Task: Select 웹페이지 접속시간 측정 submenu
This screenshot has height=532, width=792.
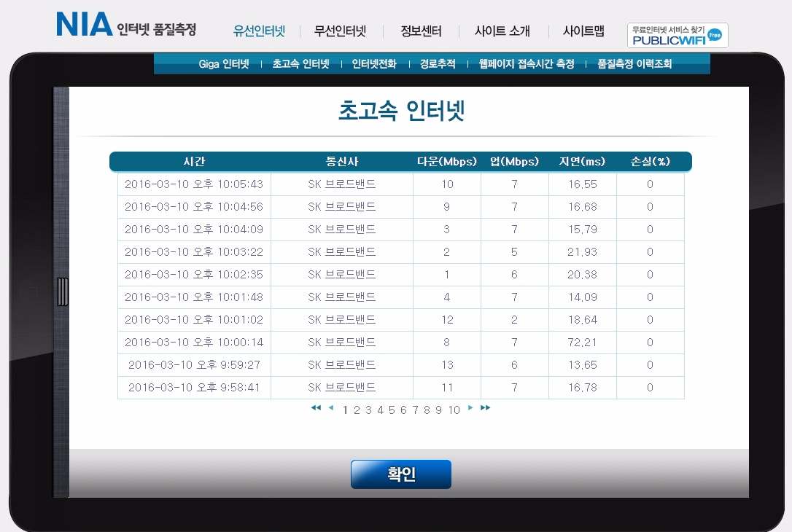Action: tap(527, 64)
